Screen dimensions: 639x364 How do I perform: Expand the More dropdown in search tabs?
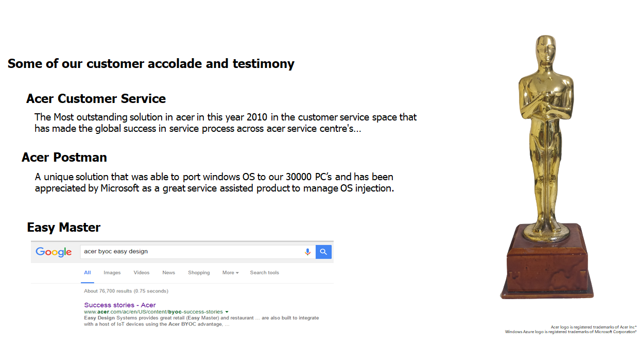click(x=230, y=273)
